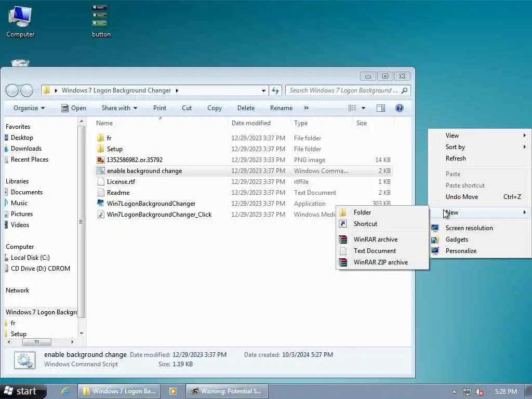This screenshot has height=399, width=532.
Task: Click the Readme text file icon
Action: point(100,192)
